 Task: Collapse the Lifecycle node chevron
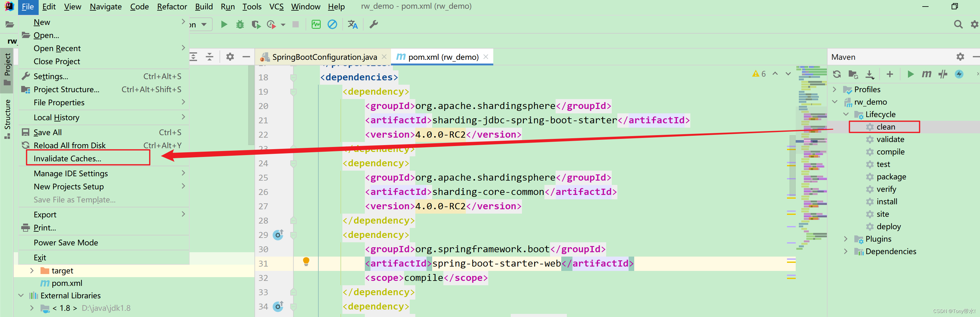(846, 114)
